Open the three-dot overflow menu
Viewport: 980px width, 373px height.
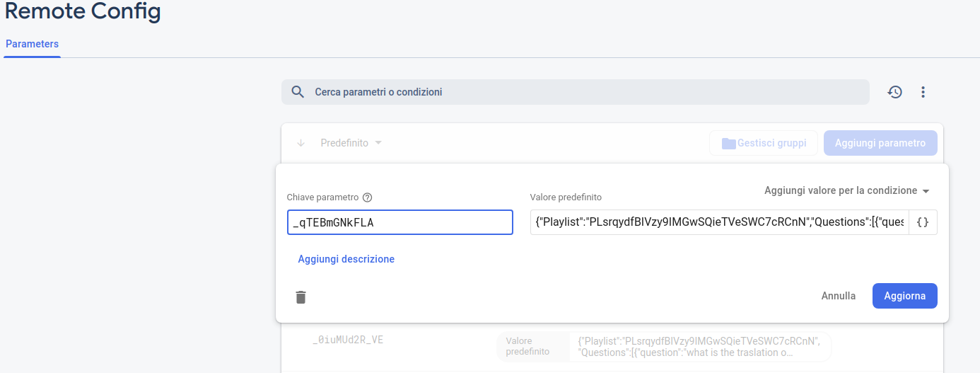click(x=923, y=92)
